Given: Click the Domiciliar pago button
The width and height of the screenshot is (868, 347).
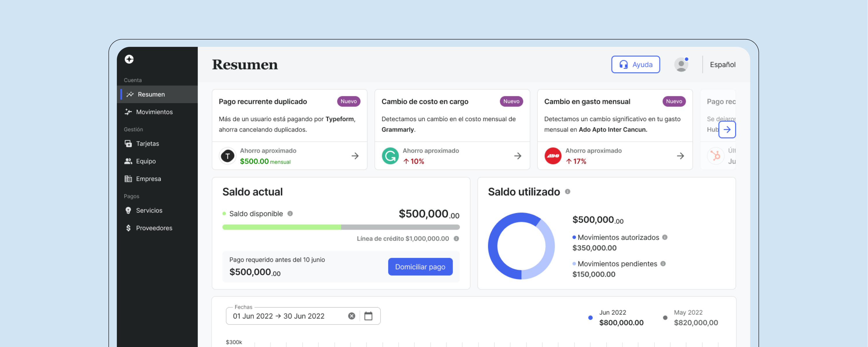Looking at the screenshot, I should point(420,267).
